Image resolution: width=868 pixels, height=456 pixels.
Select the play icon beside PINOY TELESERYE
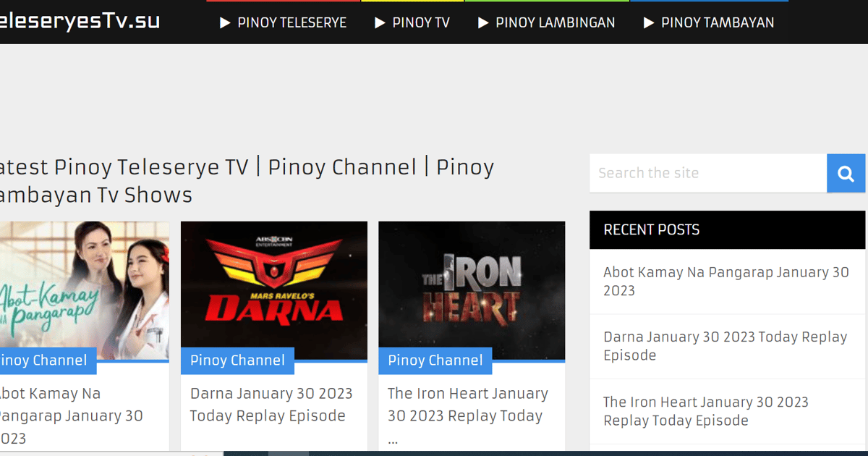tap(224, 22)
